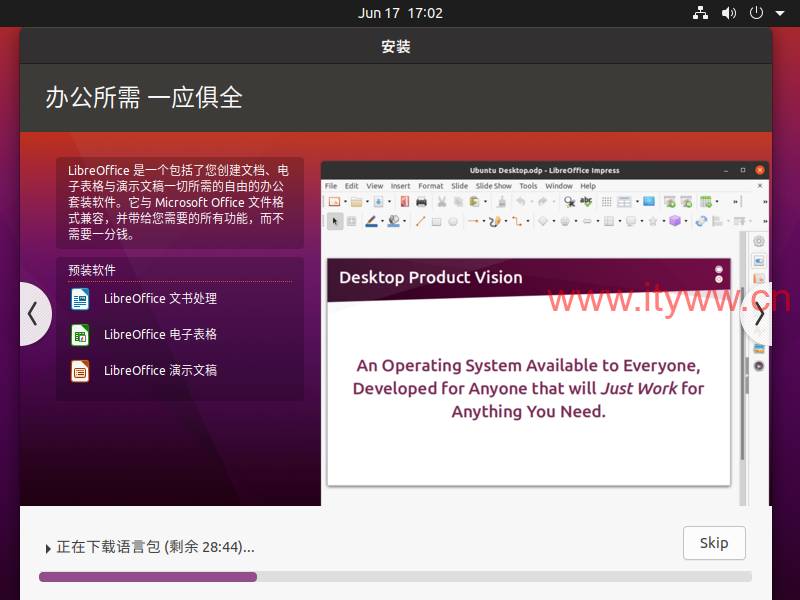Click the Skip button

click(714, 543)
